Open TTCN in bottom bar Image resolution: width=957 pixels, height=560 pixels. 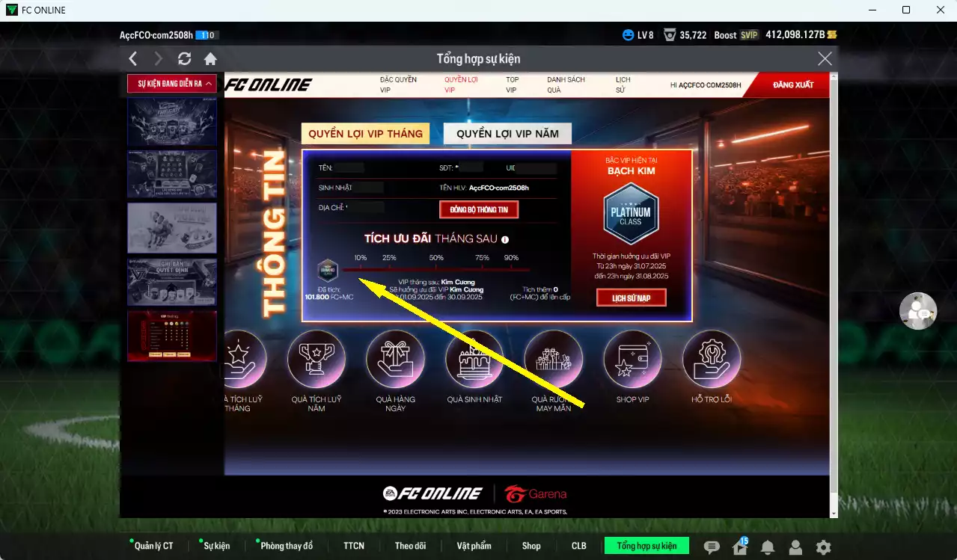point(354,546)
